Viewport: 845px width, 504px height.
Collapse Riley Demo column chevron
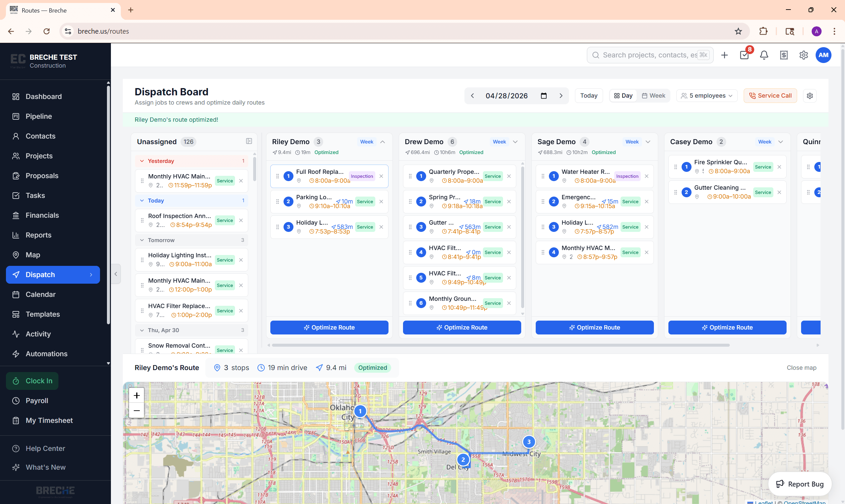click(x=383, y=142)
